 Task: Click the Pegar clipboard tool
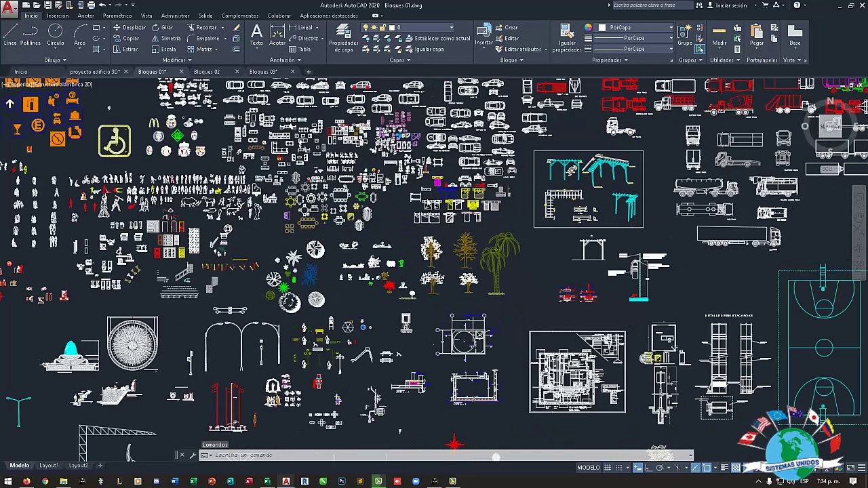pyautogui.click(x=757, y=35)
